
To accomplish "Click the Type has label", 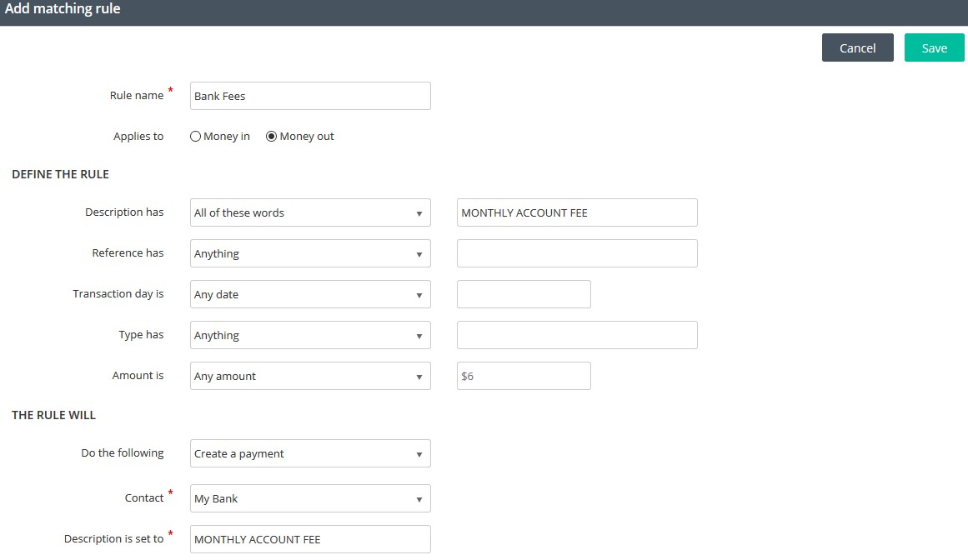I will pos(141,334).
